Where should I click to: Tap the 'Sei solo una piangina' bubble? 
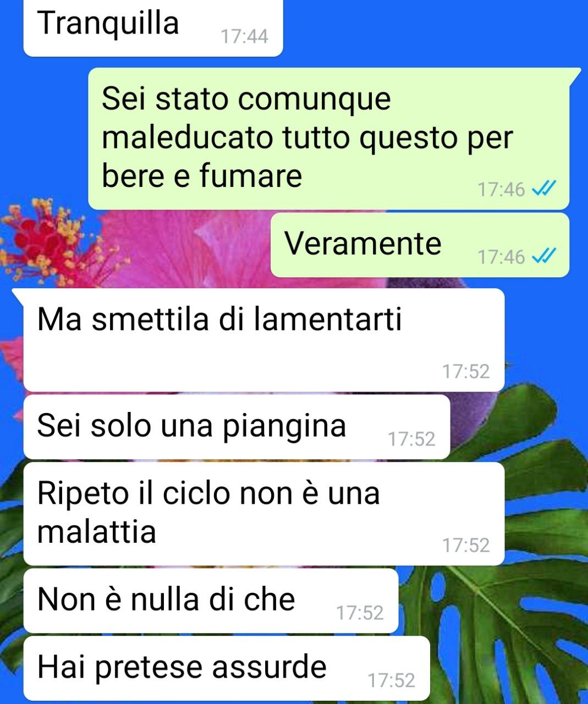tap(237, 427)
